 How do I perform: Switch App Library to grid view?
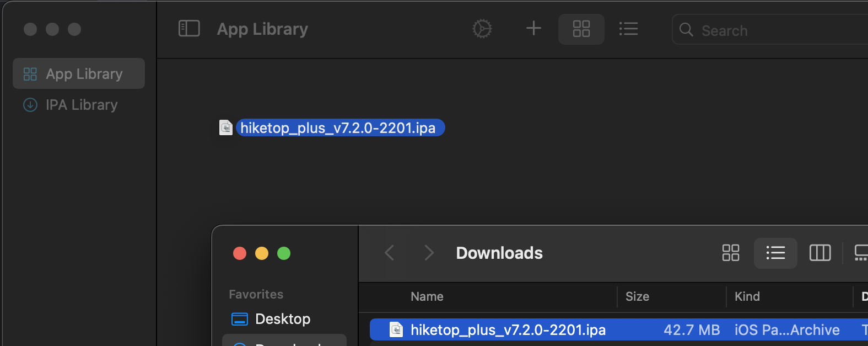[x=581, y=29]
